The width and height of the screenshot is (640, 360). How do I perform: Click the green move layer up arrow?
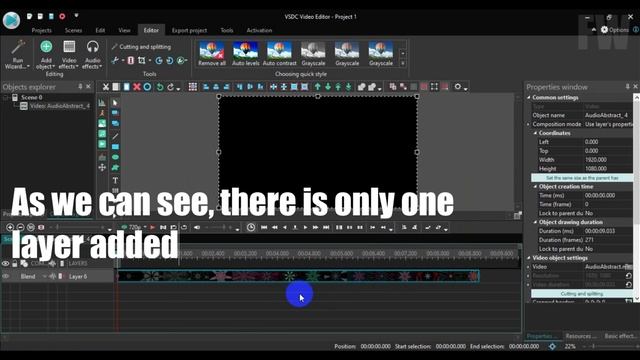tap(318, 87)
